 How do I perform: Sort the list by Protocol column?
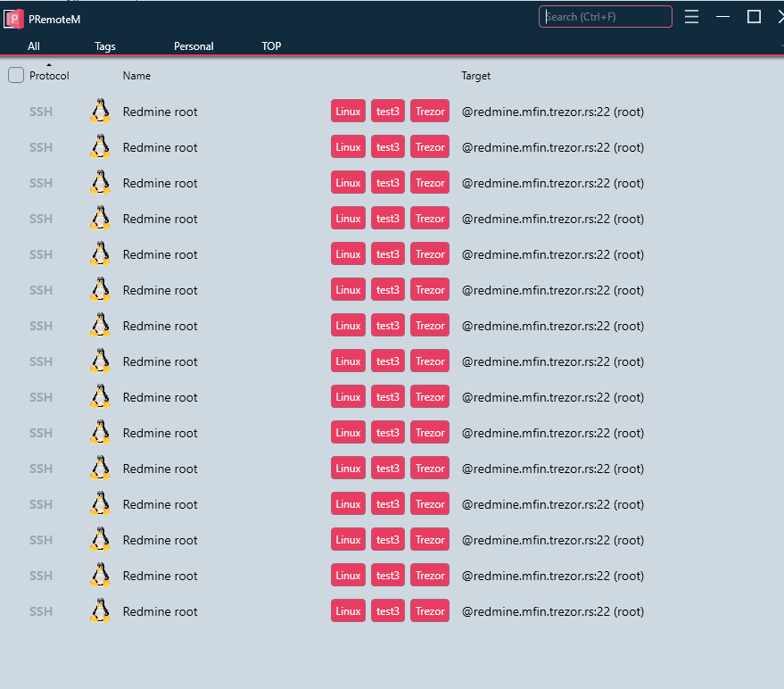49,76
